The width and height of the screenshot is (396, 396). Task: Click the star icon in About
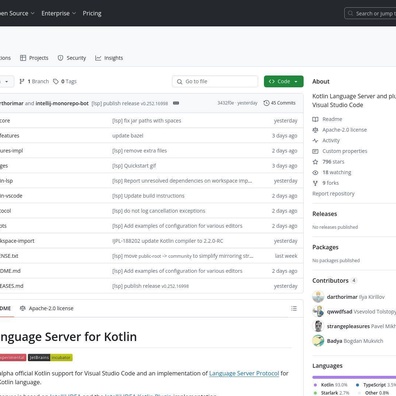(x=315, y=162)
